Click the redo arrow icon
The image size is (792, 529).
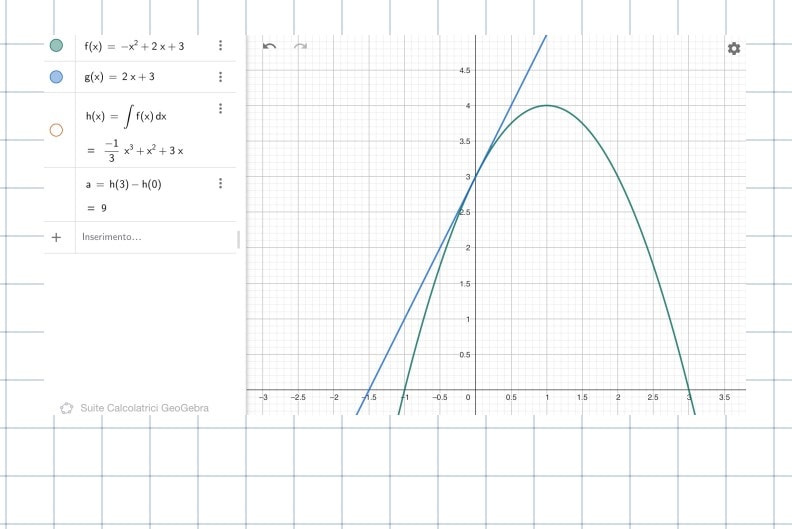click(x=300, y=47)
